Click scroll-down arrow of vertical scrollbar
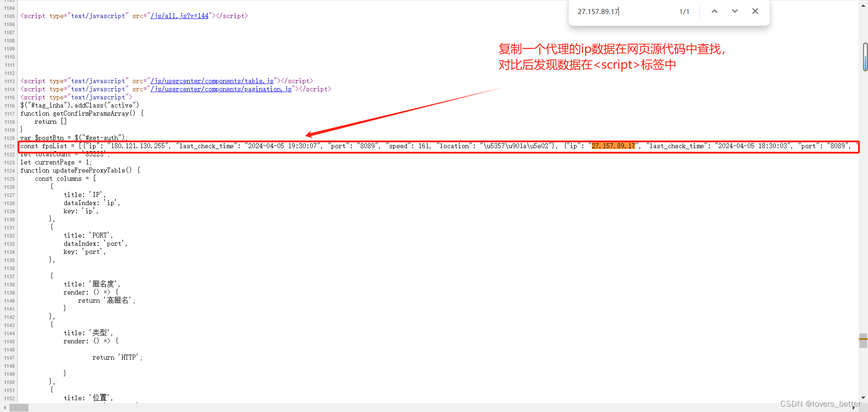 tap(863, 398)
